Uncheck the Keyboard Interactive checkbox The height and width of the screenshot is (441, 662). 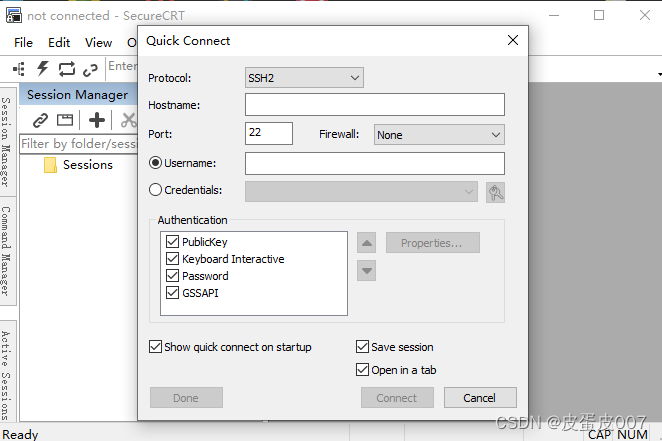pos(172,258)
